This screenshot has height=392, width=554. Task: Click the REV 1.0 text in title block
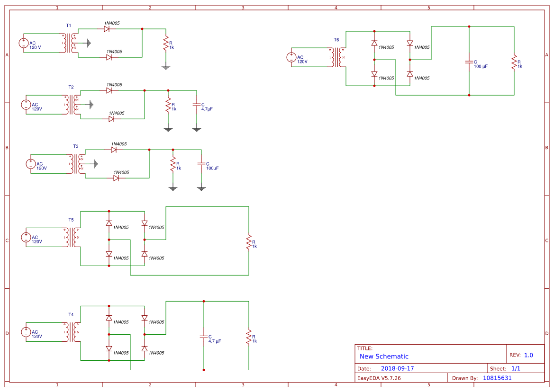click(521, 354)
